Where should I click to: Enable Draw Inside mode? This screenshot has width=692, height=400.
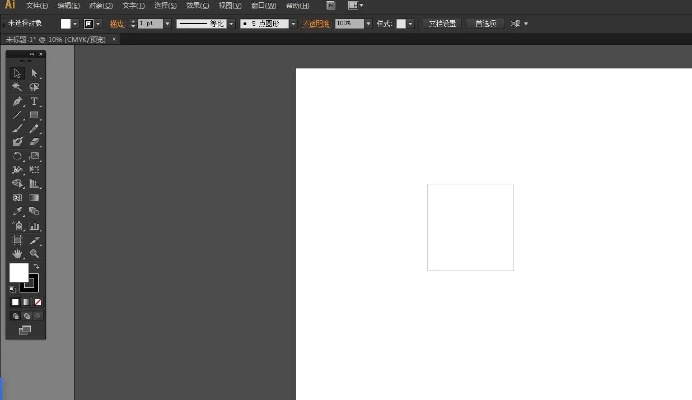pyautogui.click(x=38, y=316)
